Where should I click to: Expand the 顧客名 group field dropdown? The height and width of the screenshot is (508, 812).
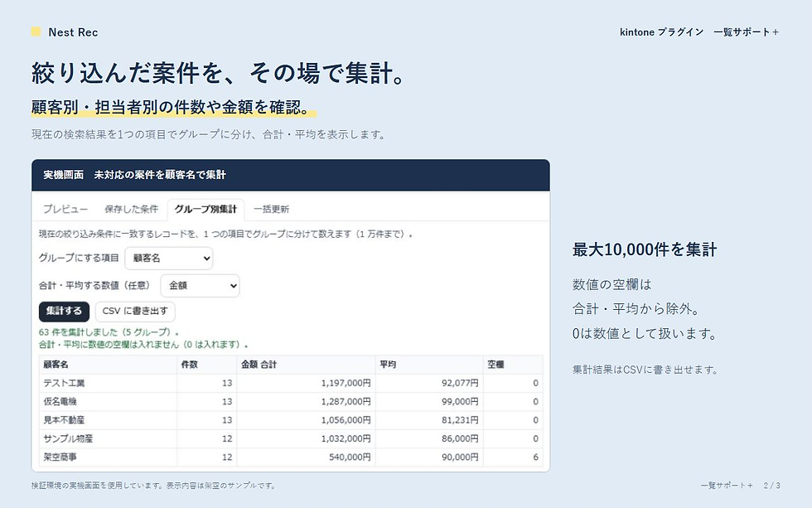coord(169,258)
